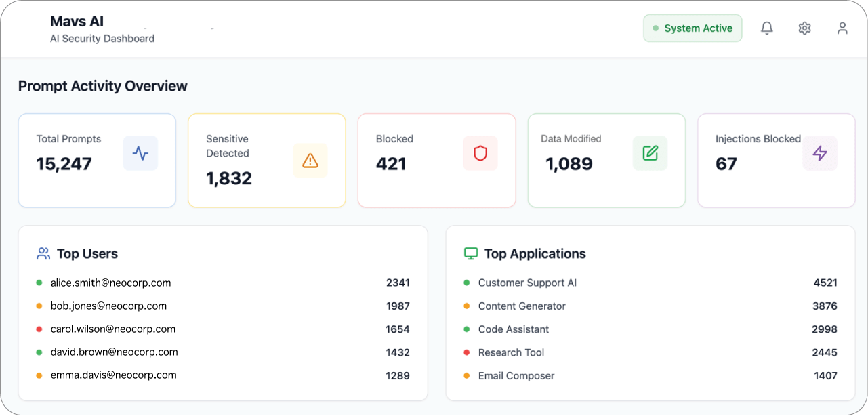868x416 pixels.
Task: Click the Top Applications monitor icon
Action: click(x=470, y=254)
